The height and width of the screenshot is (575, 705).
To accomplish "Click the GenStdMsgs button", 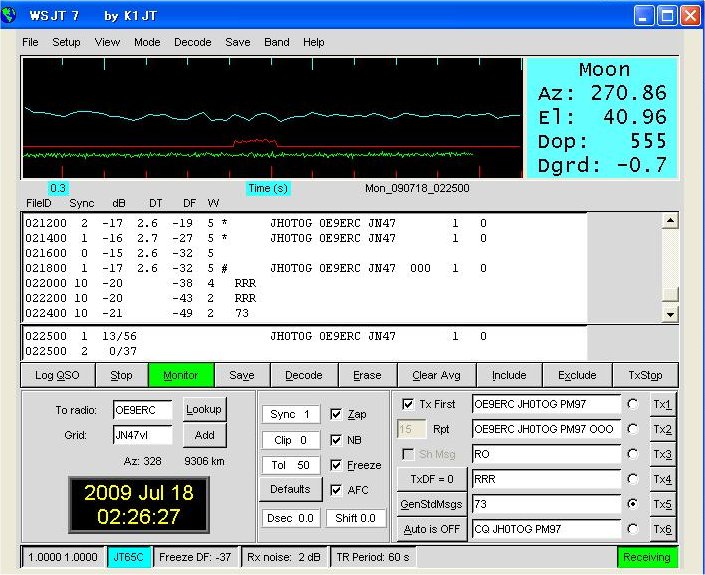I will tap(432, 504).
